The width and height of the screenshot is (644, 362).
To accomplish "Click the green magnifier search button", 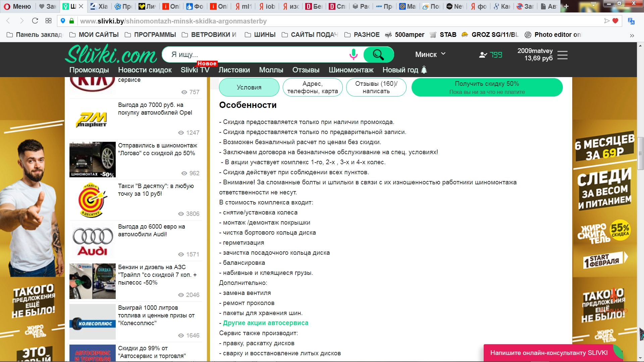I will pyautogui.click(x=378, y=54).
